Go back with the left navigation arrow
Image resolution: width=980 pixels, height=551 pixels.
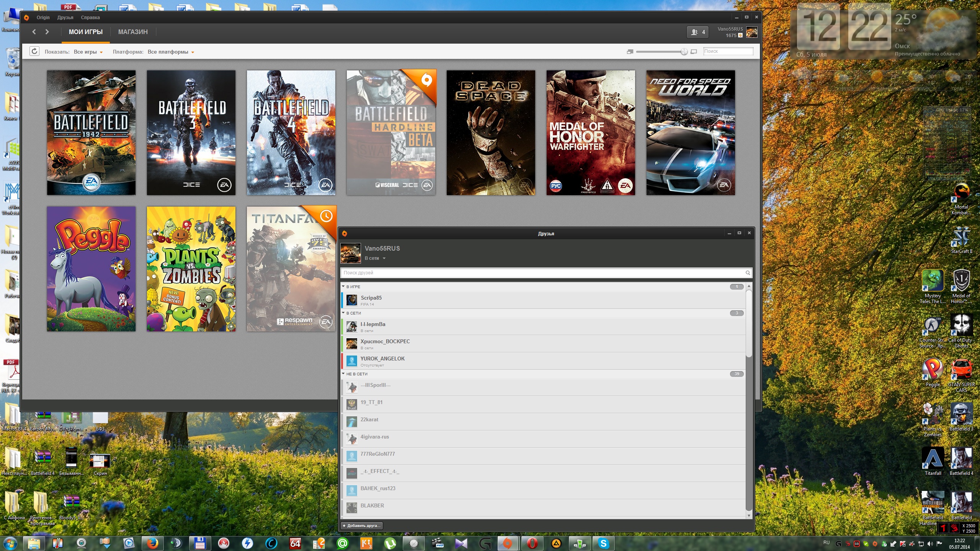pyautogui.click(x=34, y=32)
